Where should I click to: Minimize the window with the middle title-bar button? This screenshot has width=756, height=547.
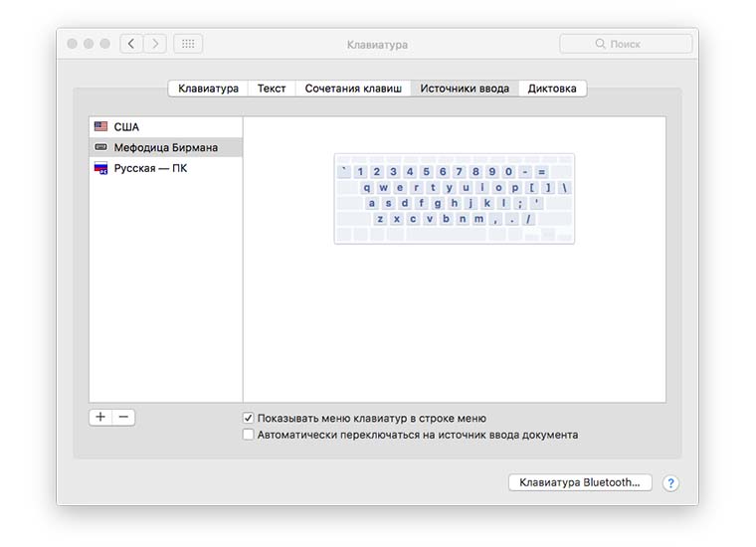pyautogui.click(x=89, y=44)
